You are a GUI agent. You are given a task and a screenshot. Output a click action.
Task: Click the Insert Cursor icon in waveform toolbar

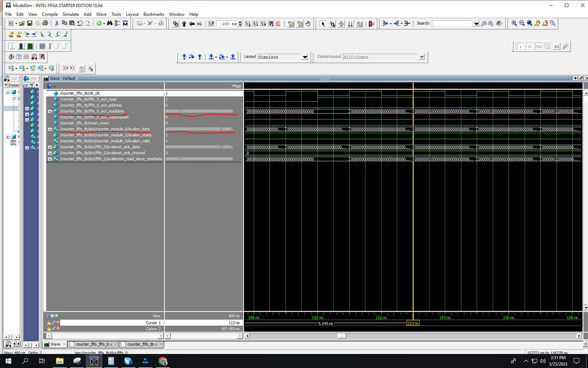point(11,34)
